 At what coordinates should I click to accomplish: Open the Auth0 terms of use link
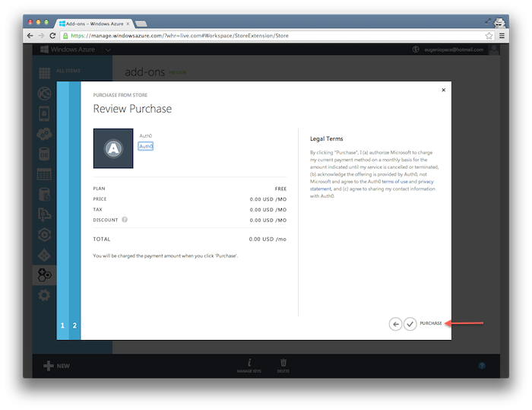tap(394, 182)
